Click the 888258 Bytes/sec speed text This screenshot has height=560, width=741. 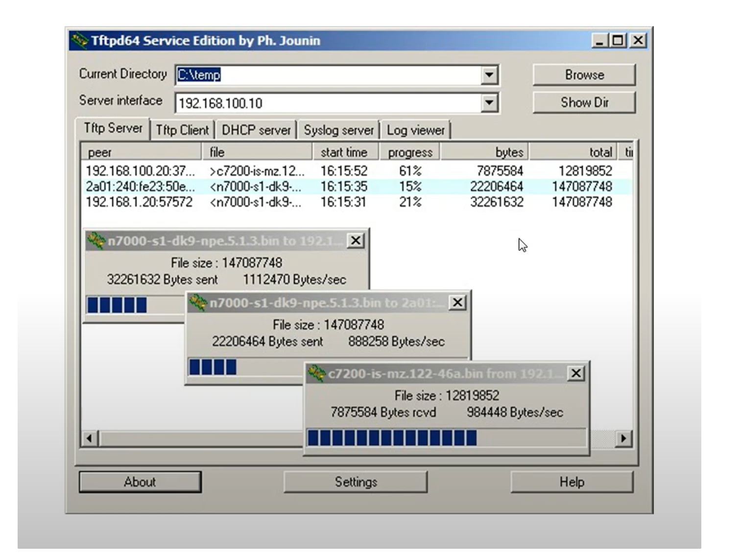(396, 342)
